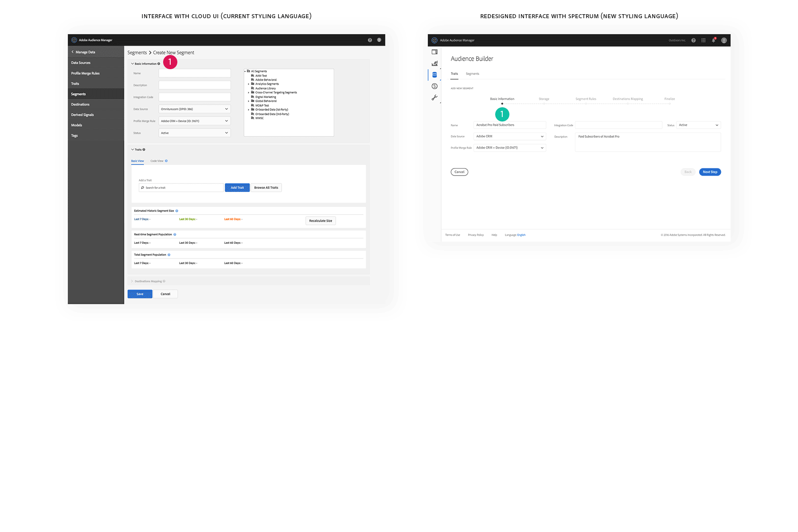Screen dimensions: 798x532
Task: Open user avatar in Spectrum header
Action: pos(724,40)
